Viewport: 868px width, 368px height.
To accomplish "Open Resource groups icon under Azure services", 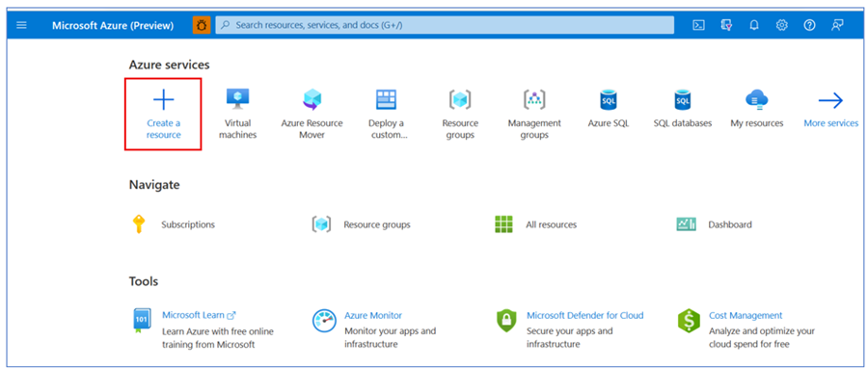I will pyautogui.click(x=460, y=100).
